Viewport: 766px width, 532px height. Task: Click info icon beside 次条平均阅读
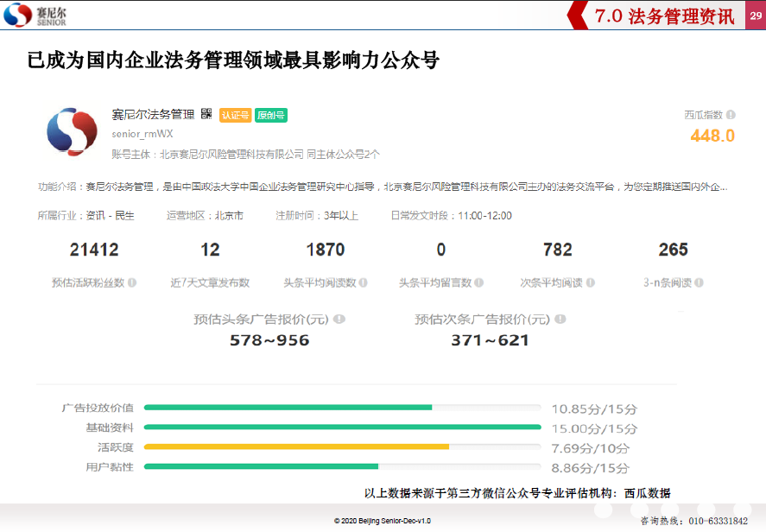tap(590, 282)
